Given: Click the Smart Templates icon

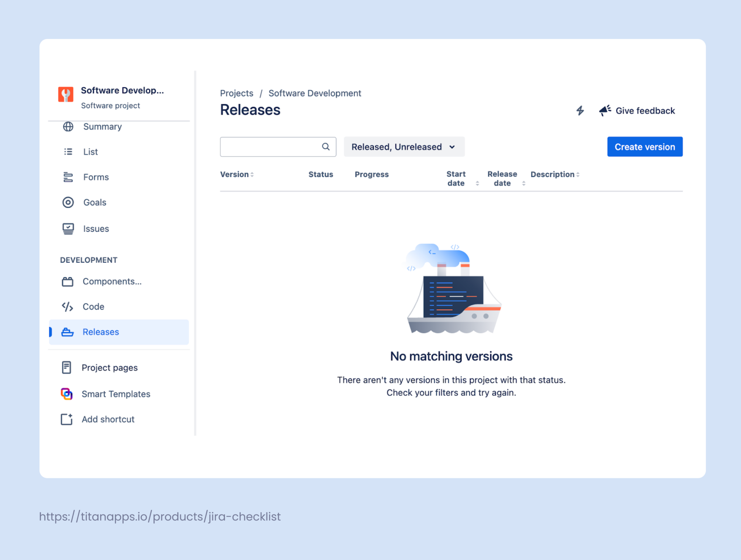Looking at the screenshot, I should 66,394.
